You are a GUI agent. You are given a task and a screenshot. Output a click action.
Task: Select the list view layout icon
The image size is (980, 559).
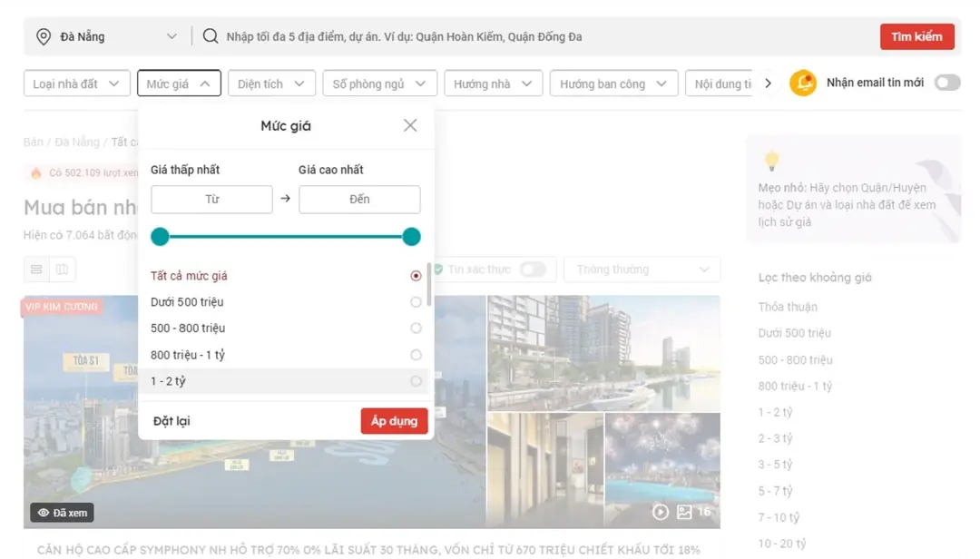tap(36, 269)
